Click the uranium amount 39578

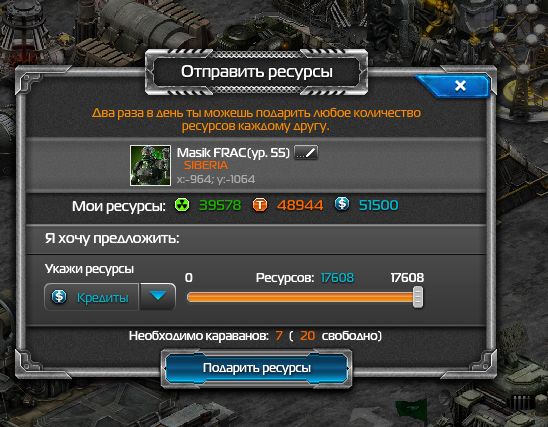(x=220, y=205)
